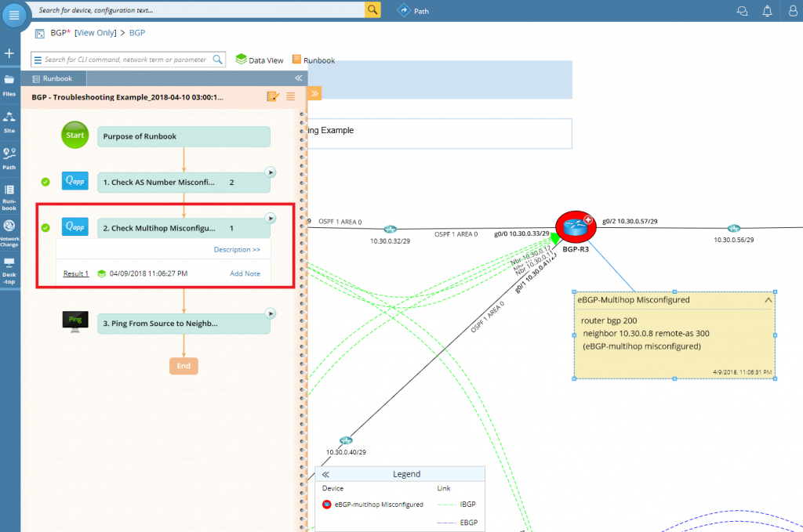This screenshot has height=532, width=803.
Task: Click the eBGP-multihop Misconfigured legend entry
Action: (372, 505)
